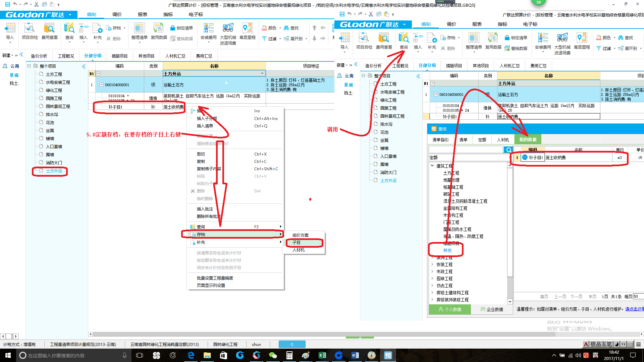Click 复用数据 icon in left window
Screen dimensions: 644x362
pos(159,32)
